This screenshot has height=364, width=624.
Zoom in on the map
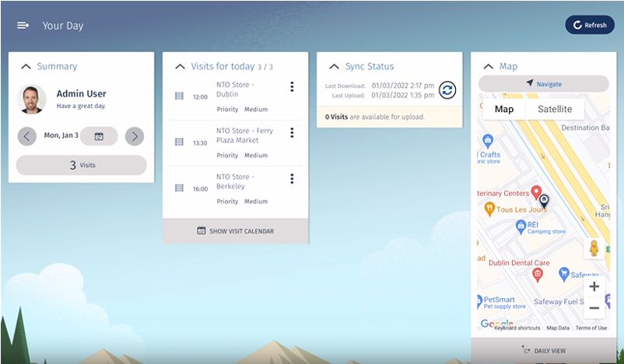(x=594, y=286)
